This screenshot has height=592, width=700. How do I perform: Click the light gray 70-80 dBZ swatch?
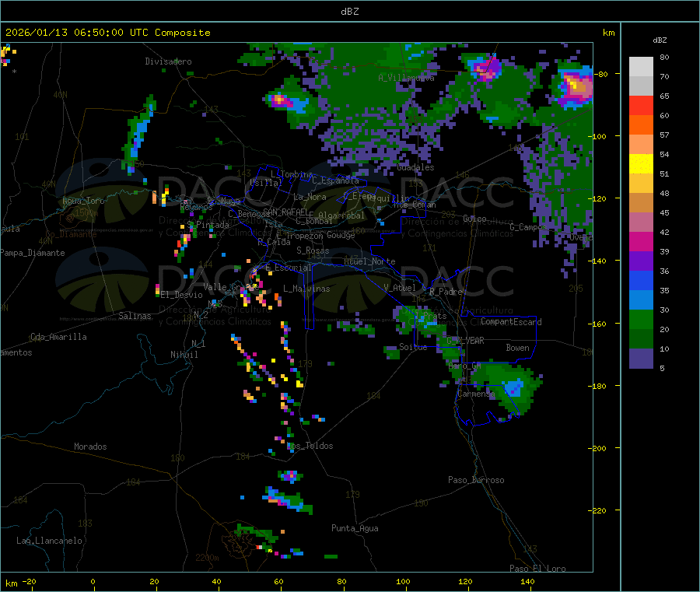(641, 67)
